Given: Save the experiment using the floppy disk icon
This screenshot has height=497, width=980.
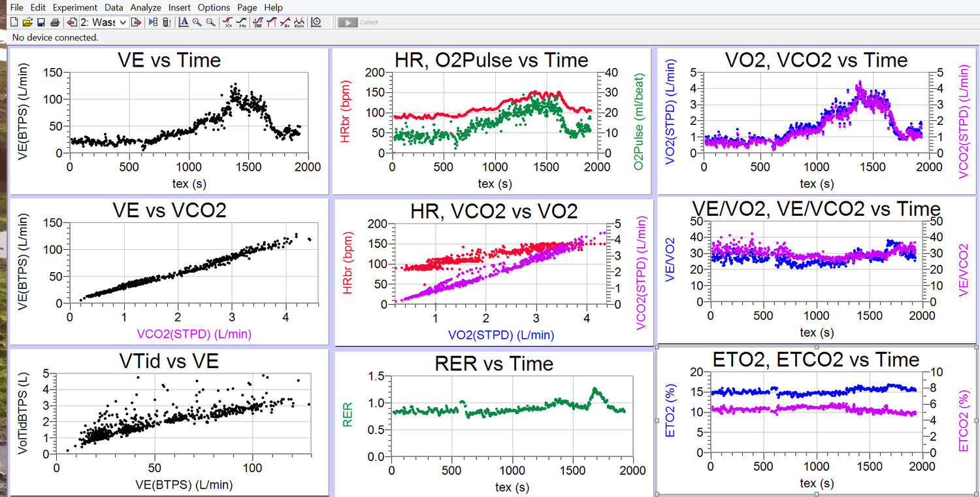Looking at the screenshot, I should [x=41, y=22].
